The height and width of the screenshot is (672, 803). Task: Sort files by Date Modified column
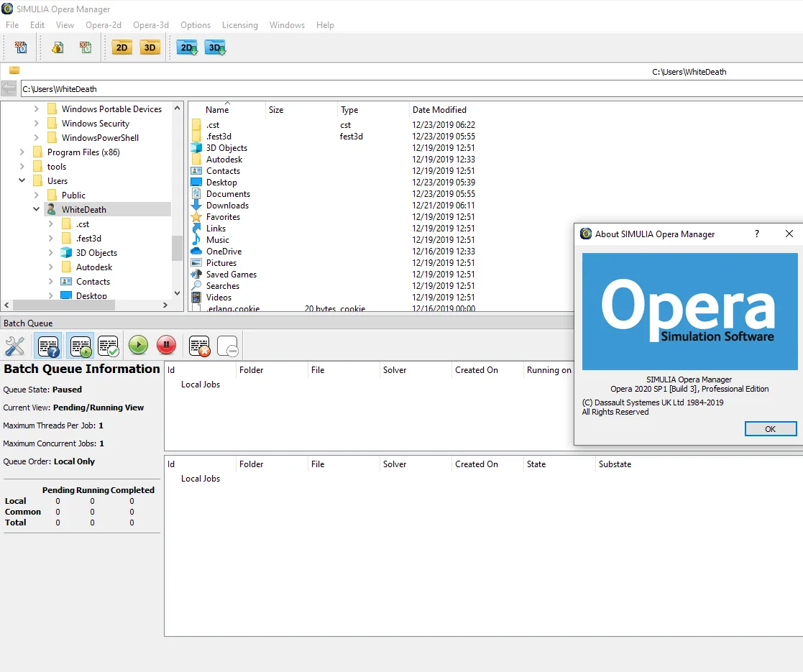pyautogui.click(x=439, y=109)
